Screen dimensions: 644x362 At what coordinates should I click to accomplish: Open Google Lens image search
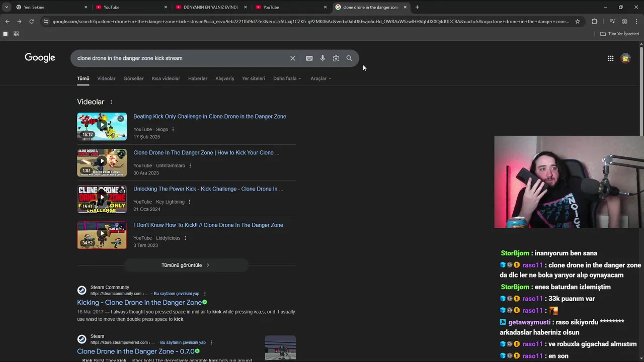(x=336, y=58)
